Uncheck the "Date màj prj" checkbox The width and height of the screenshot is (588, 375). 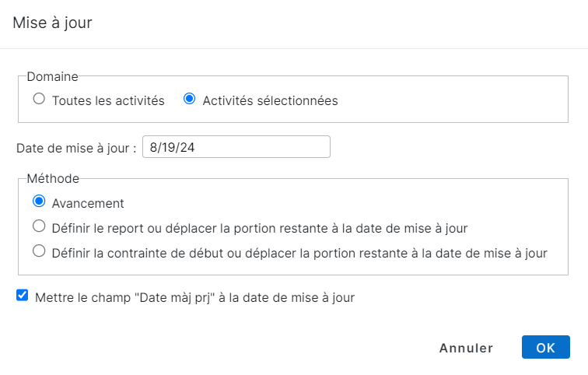(23, 296)
